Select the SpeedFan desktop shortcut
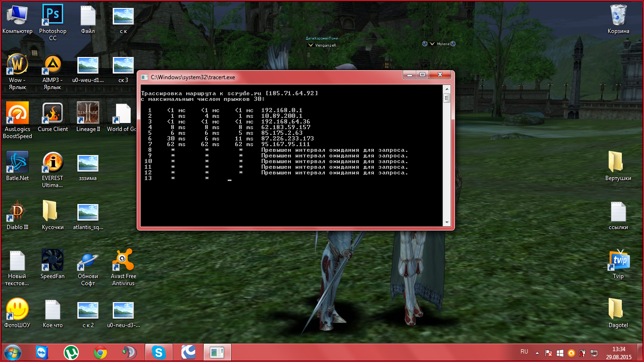Viewport: 644px width, 362px height. pyautogui.click(x=52, y=261)
